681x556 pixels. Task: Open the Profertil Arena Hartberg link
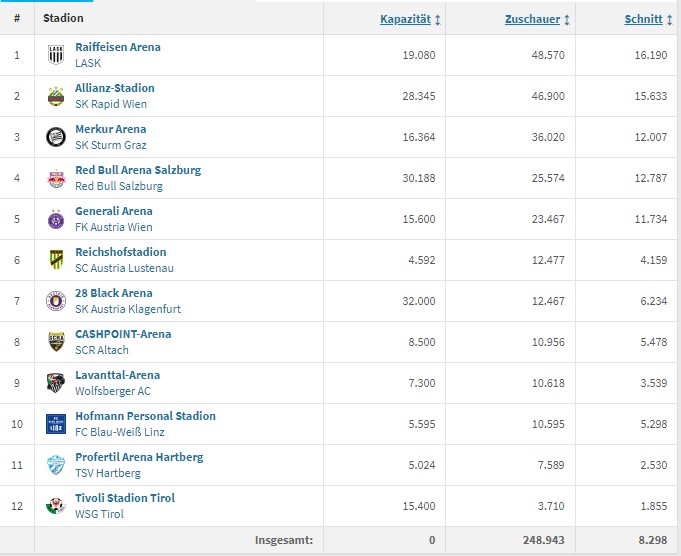[139, 457]
